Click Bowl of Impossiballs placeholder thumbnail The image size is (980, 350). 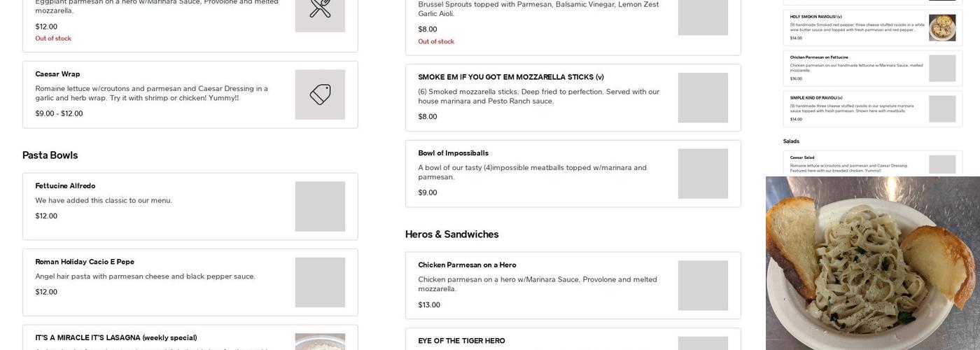coord(703,174)
